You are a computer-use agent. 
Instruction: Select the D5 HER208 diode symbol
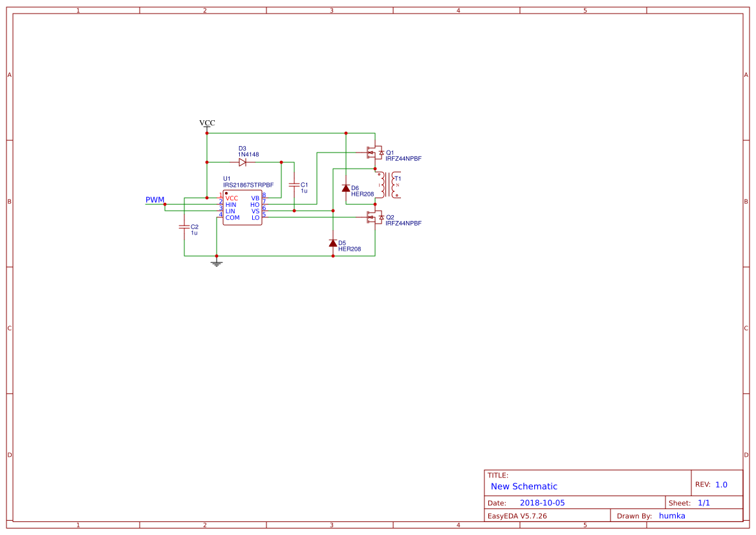point(333,244)
